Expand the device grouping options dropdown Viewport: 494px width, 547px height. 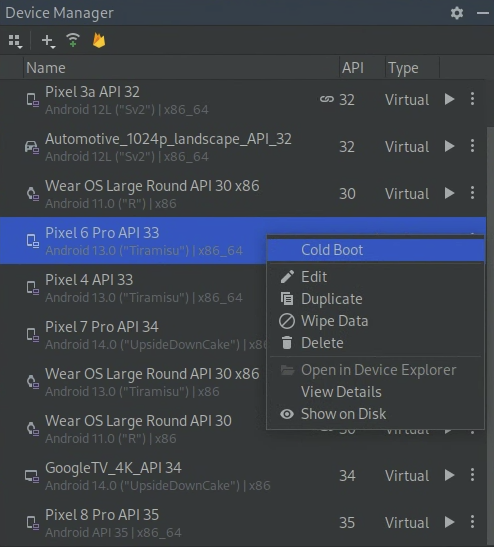[15, 41]
